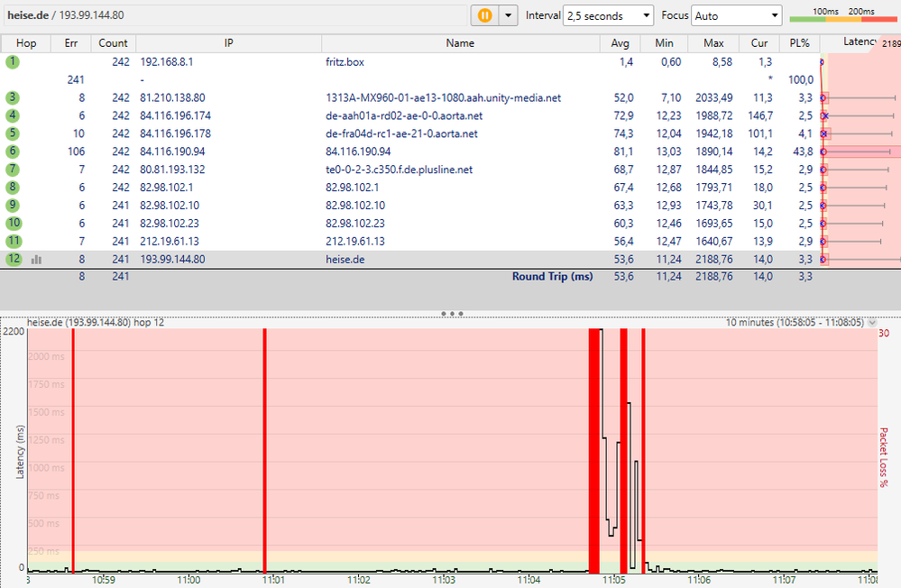Click the 11:03 time axis label

coord(444,580)
